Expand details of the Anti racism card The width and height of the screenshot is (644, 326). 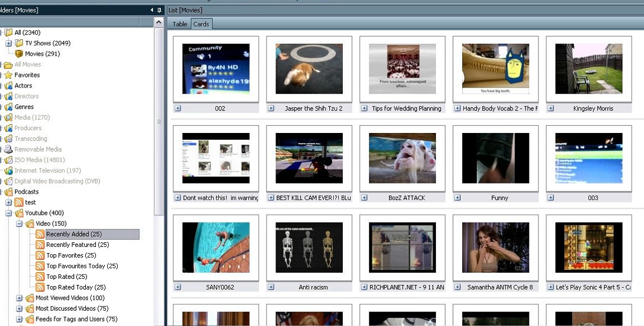point(271,287)
